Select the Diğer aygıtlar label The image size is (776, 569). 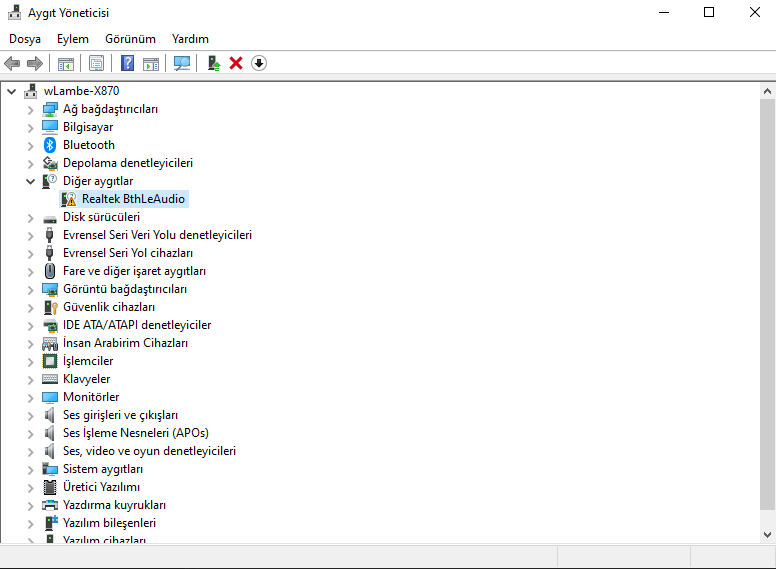[98, 181]
